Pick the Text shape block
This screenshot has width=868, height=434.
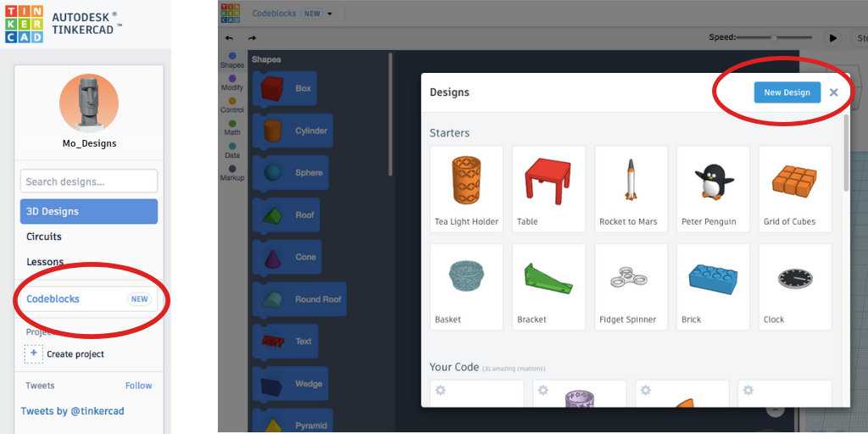285,341
